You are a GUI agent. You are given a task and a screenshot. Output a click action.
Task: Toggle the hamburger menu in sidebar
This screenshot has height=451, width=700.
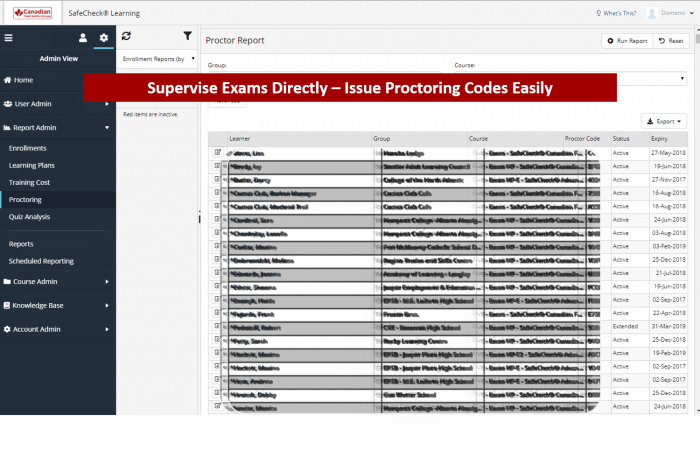pos(8,38)
